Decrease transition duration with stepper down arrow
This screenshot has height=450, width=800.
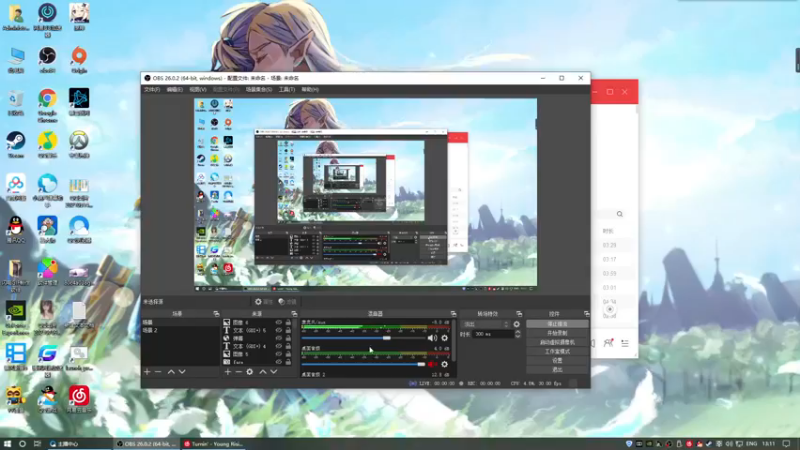518,336
